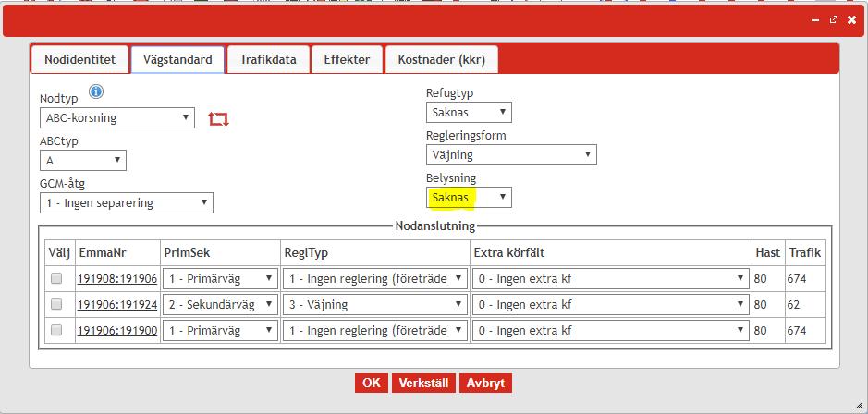The width and height of the screenshot is (868, 414).
Task: Click the Avbryt button
Action: point(485,383)
